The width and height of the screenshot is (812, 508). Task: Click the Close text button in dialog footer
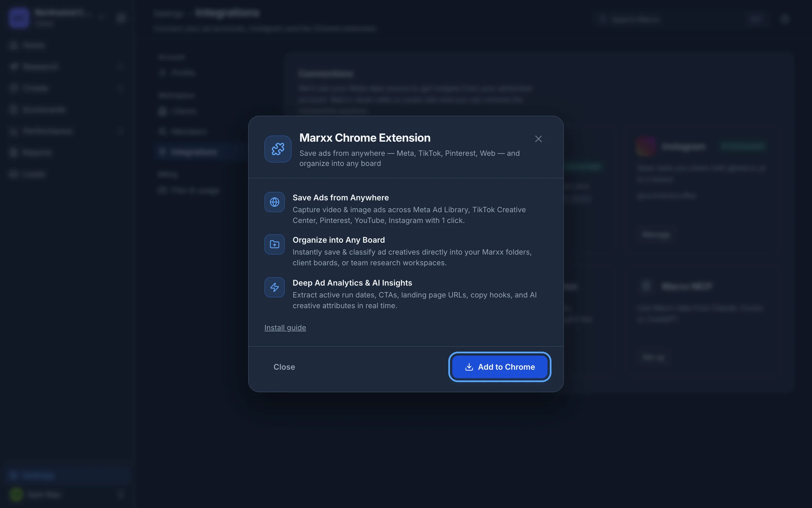(284, 367)
